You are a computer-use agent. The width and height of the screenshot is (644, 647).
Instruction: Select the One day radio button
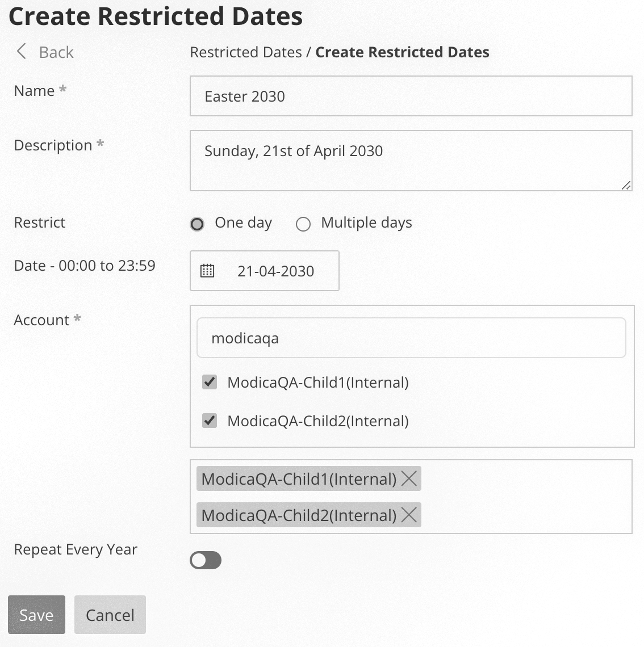point(196,224)
